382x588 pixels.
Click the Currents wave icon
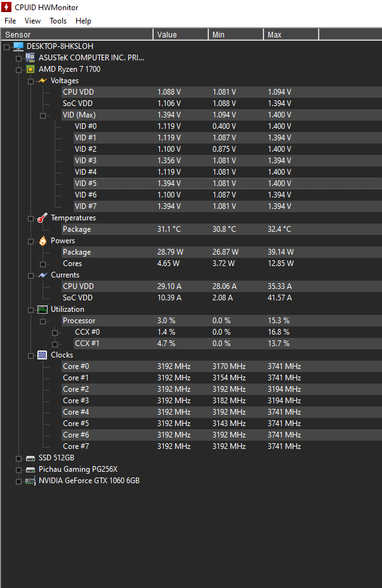[43, 275]
